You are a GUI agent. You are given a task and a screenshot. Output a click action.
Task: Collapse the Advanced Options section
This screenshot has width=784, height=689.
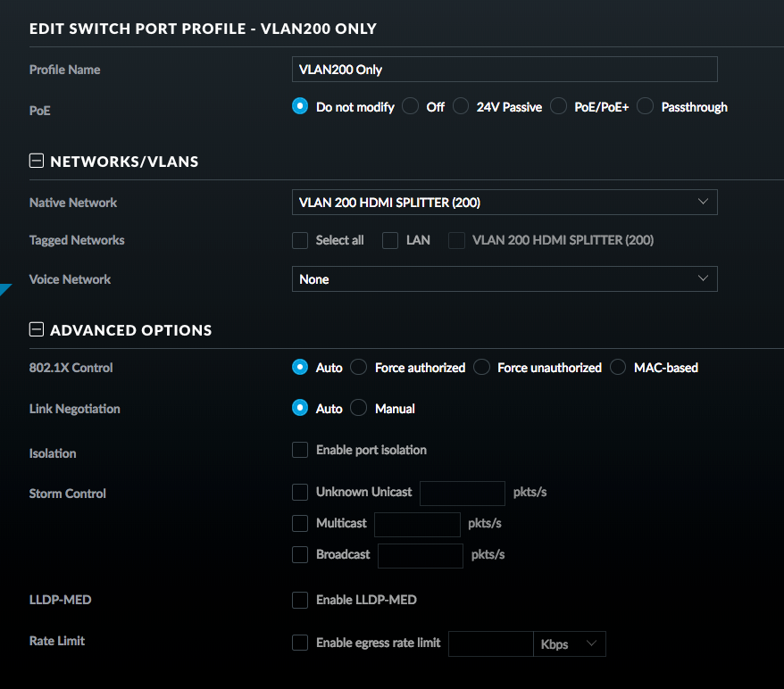[x=37, y=329]
